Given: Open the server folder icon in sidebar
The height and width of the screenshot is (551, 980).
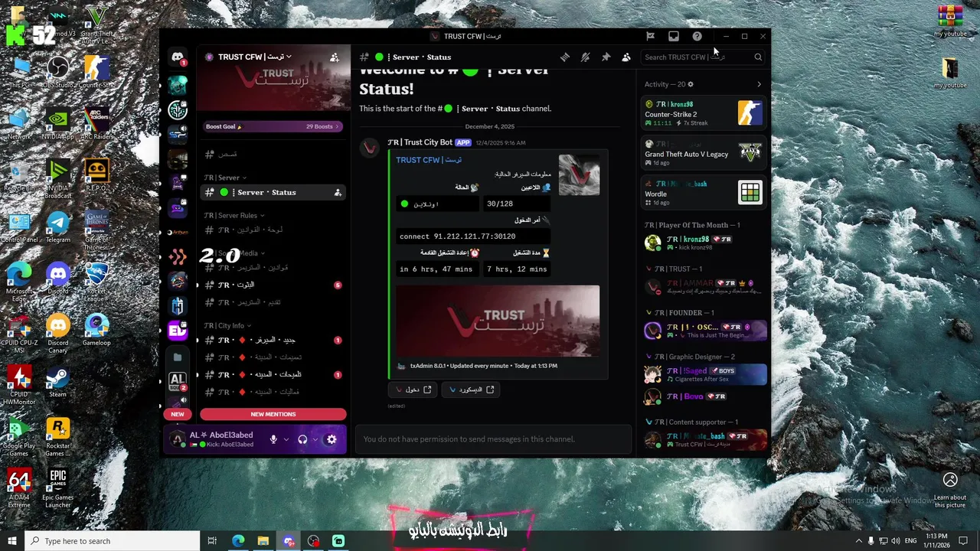Looking at the screenshot, I should pos(178,357).
